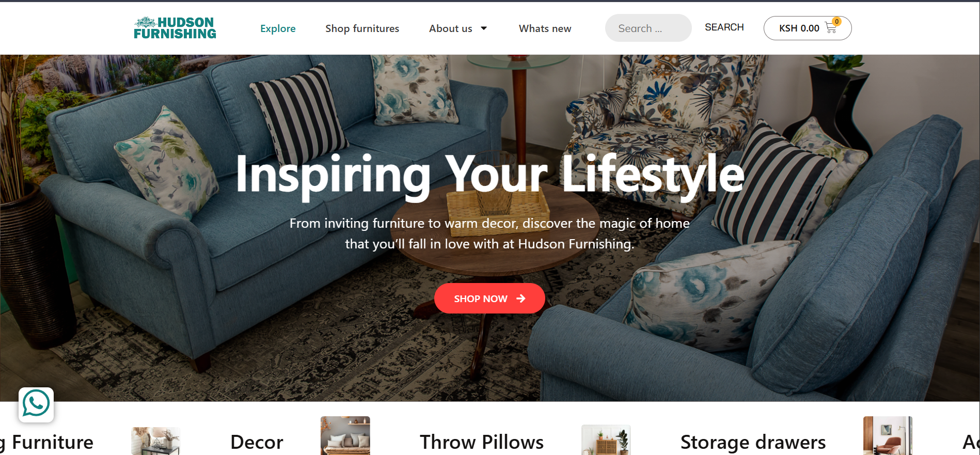This screenshot has height=455, width=980.
Task: Open the Explore menu item
Action: coord(278,28)
